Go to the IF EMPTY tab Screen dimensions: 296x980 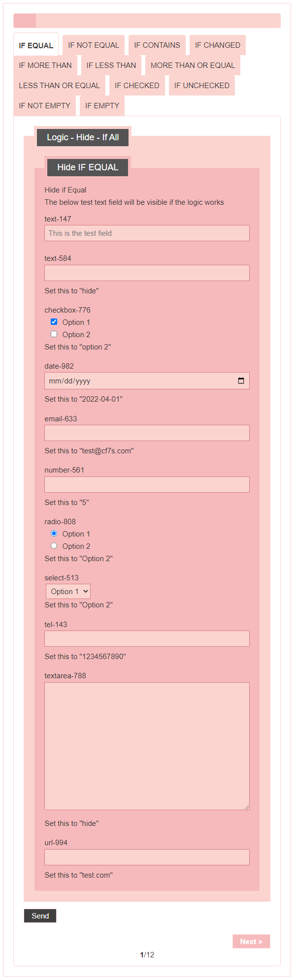pos(102,106)
